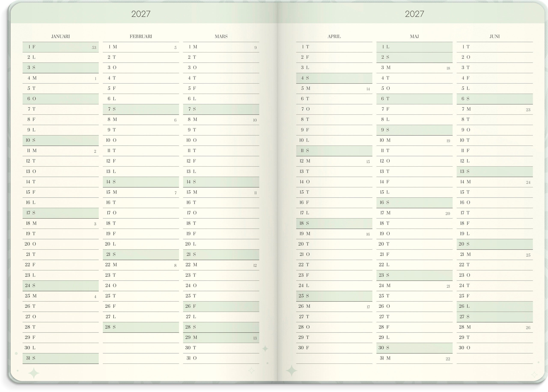Select the 1 M row in Februari
Screen dimensions: 548x392
click(141, 47)
